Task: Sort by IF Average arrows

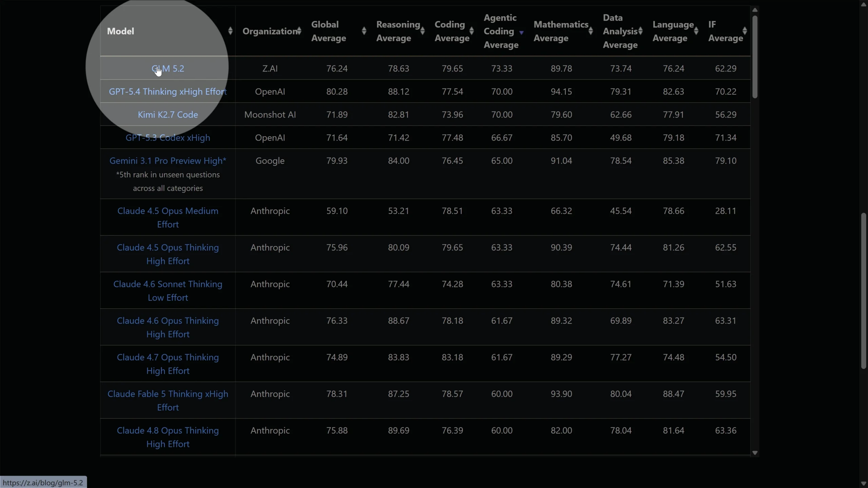Action: [745, 31]
